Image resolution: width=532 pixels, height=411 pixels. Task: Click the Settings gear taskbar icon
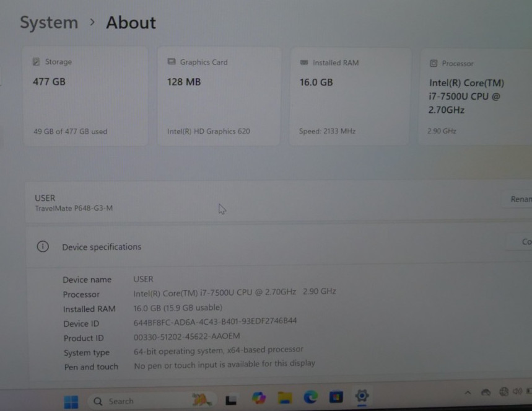[x=362, y=396]
